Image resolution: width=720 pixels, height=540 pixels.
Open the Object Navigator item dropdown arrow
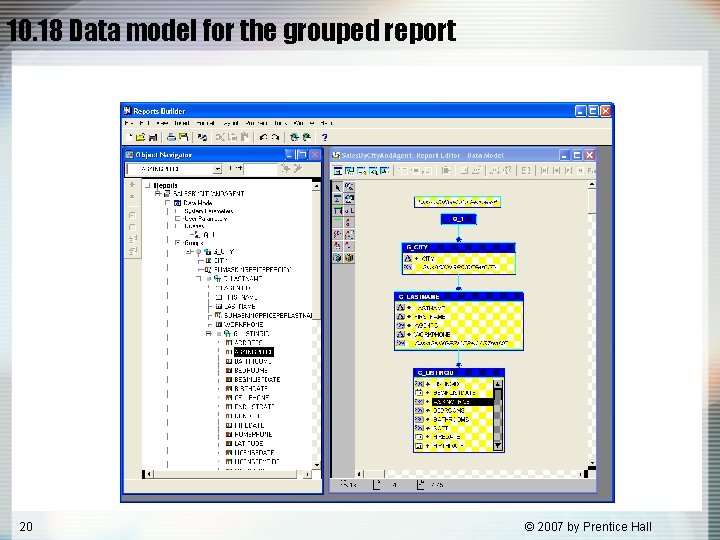[x=217, y=169]
